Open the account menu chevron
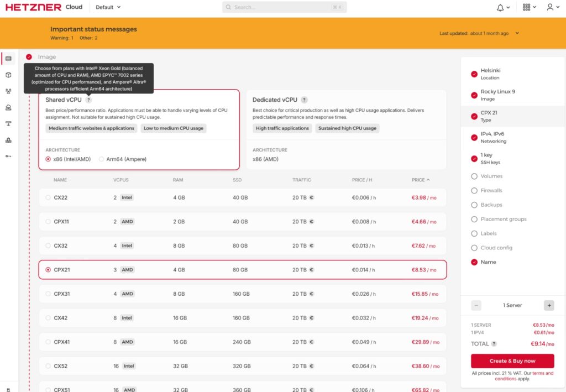 point(558,7)
